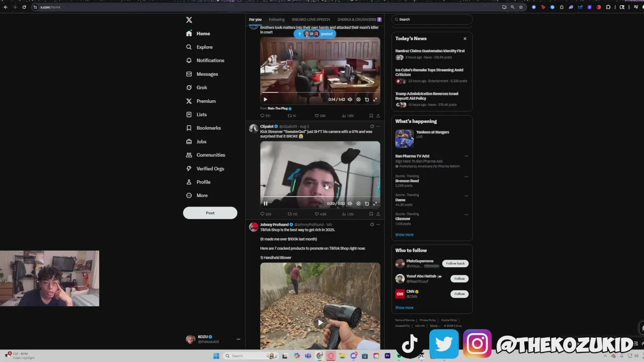This screenshot has width=644, height=362.
Task: Open Grok in the sidebar
Action: 197,87
